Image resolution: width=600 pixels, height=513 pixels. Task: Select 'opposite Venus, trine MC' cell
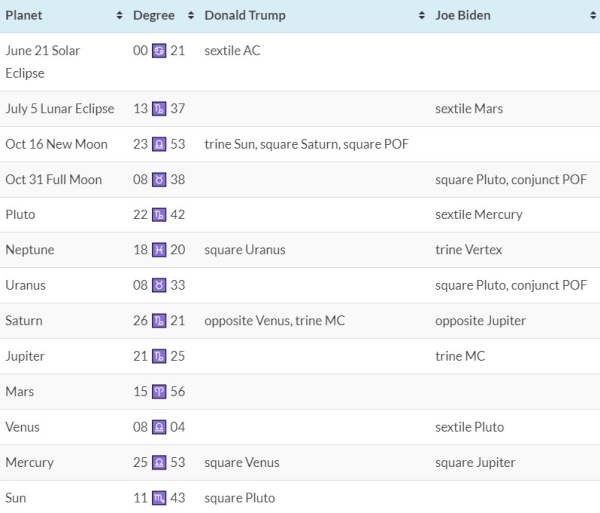click(x=274, y=321)
